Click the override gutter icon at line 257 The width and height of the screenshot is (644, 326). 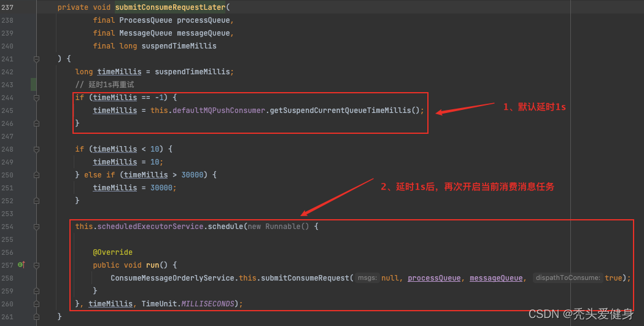coord(21,265)
